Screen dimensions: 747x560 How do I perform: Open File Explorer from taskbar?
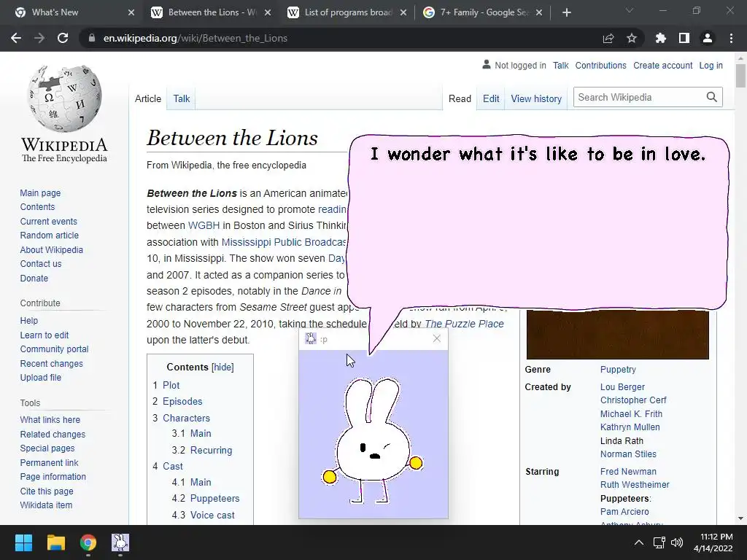(x=55, y=542)
